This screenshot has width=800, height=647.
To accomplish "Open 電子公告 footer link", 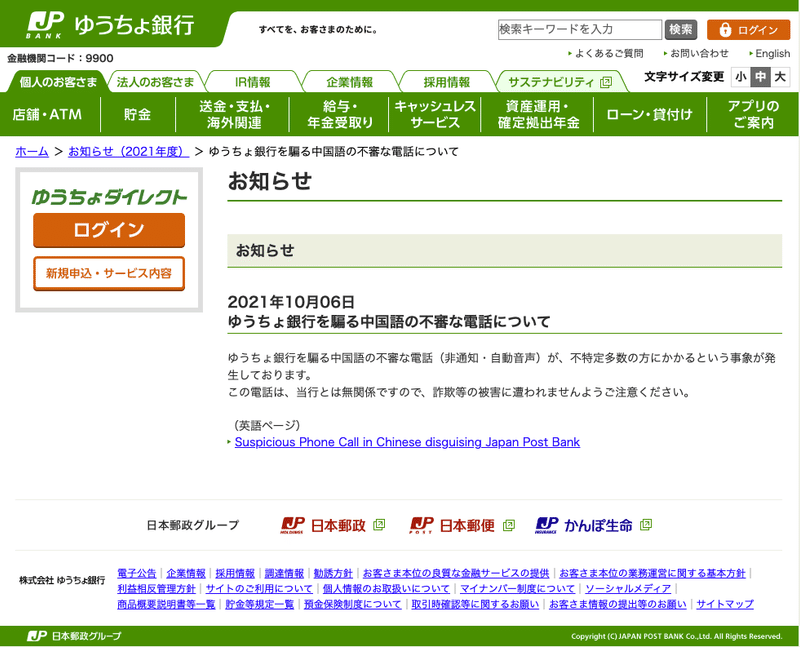I will (137, 573).
